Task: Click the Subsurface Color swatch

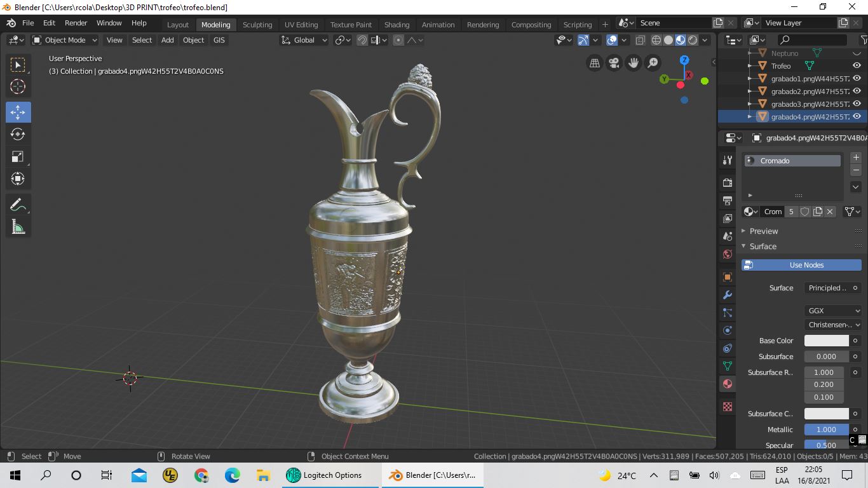Action: (827, 414)
